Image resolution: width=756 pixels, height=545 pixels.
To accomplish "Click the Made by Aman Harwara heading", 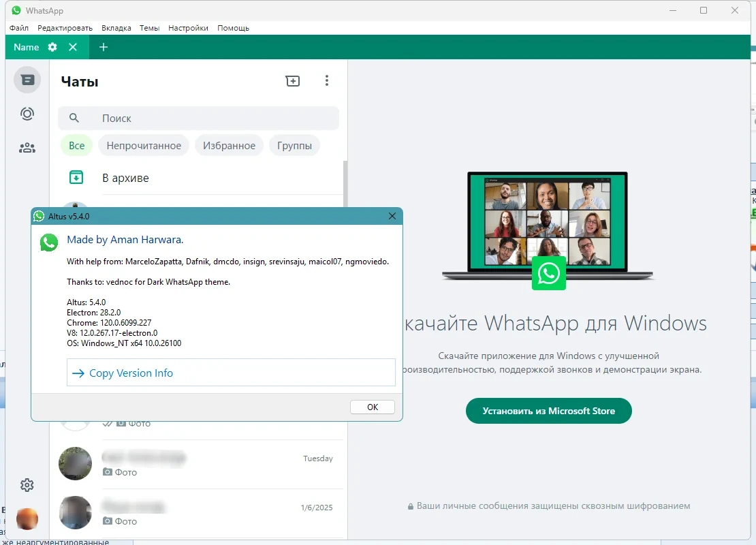I will [125, 240].
